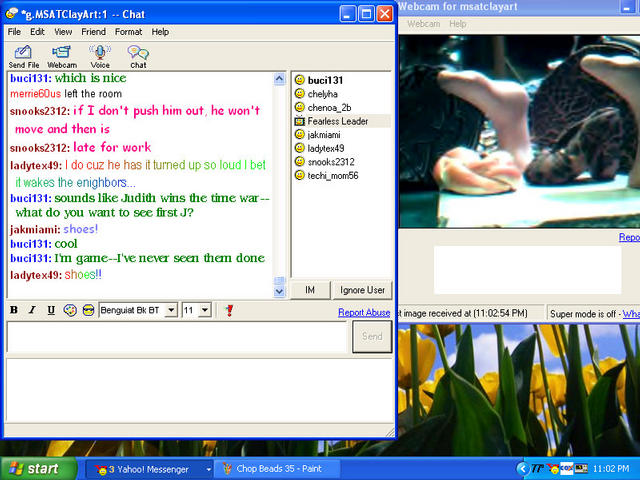
Task: Click the chat scrollbar down arrow
Action: [x=279, y=291]
